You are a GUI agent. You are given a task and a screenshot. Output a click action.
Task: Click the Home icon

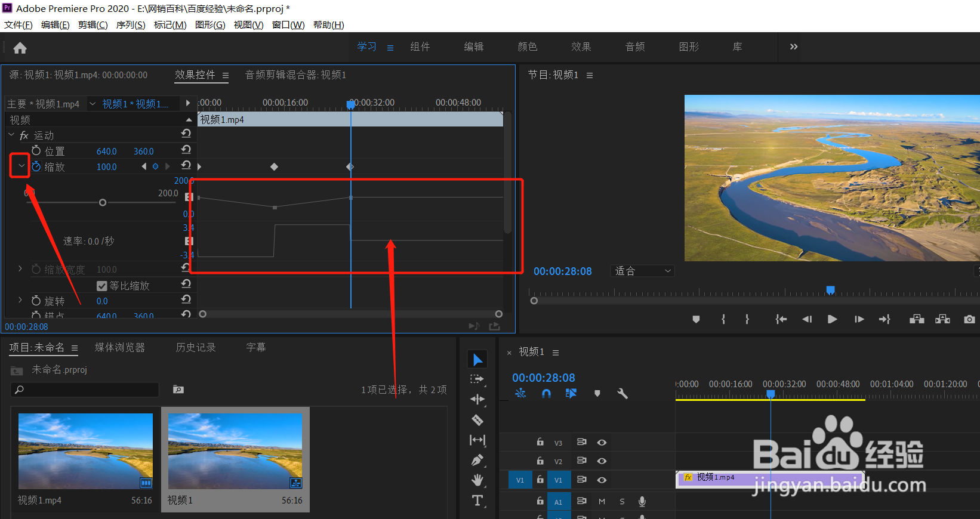20,48
